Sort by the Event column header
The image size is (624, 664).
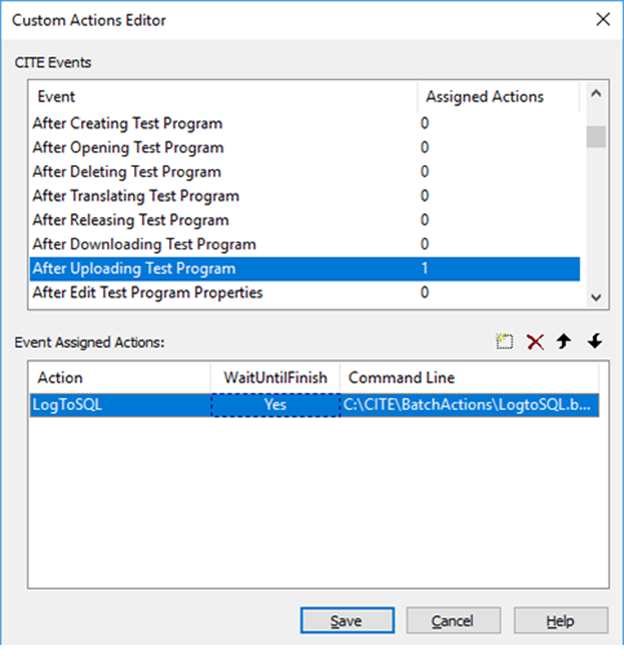[x=224, y=97]
